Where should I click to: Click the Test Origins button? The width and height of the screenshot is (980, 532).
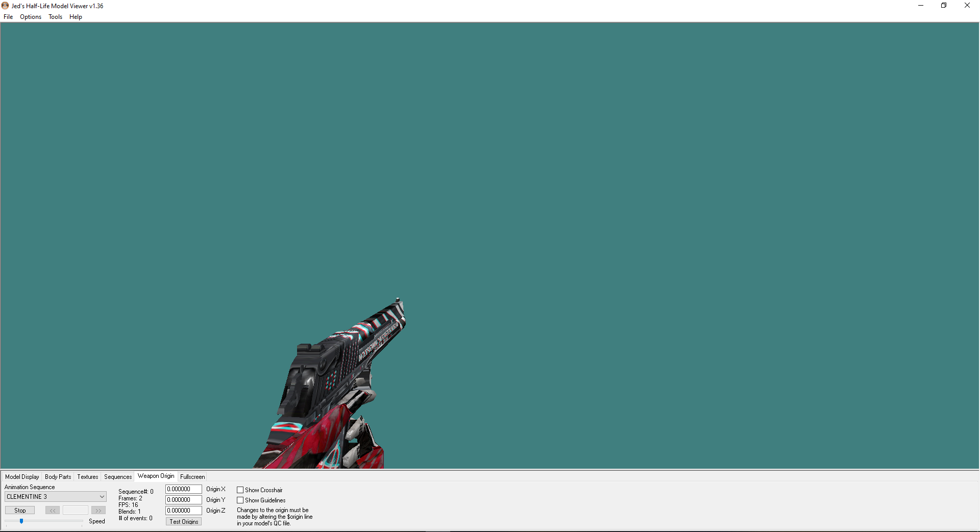click(x=184, y=522)
